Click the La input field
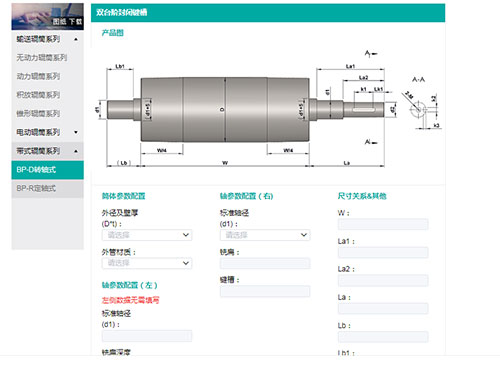500x375 pixels. [x=383, y=308]
